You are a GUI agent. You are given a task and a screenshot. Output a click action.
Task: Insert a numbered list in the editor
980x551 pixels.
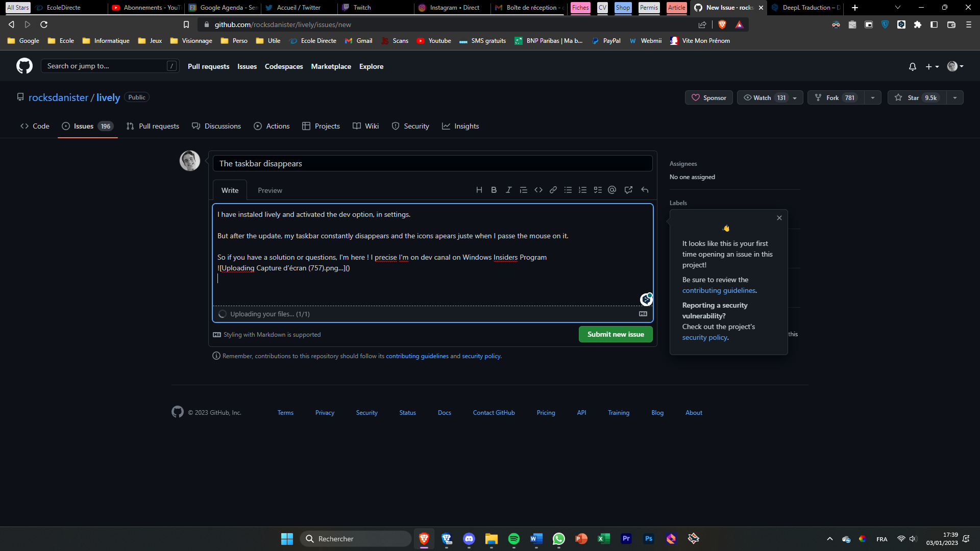coord(582,189)
